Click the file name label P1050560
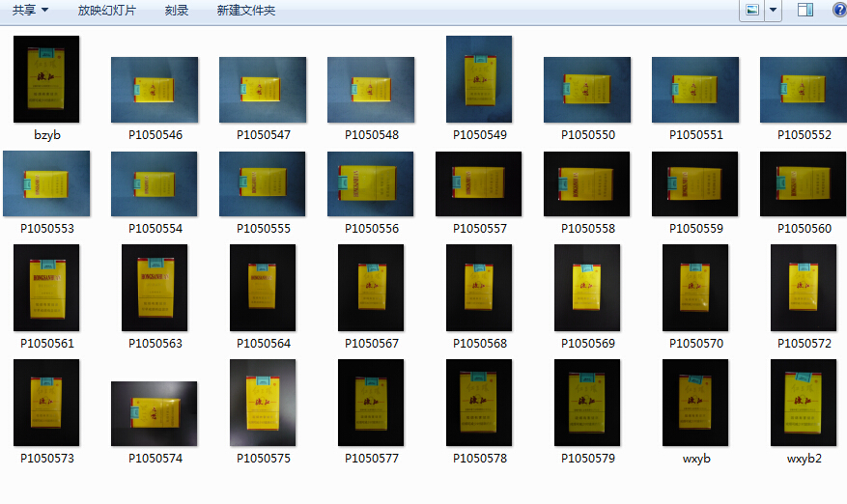This screenshot has height=504, width=847. [x=805, y=229]
